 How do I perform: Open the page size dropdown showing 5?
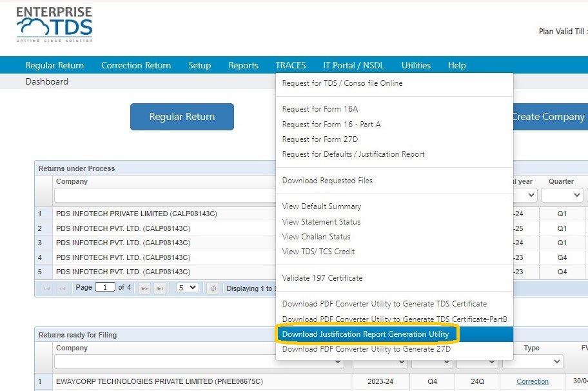point(186,288)
